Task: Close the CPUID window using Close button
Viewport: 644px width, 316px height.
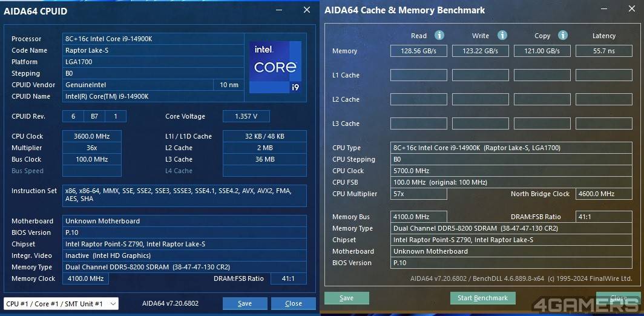Action: click(x=293, y=304)
